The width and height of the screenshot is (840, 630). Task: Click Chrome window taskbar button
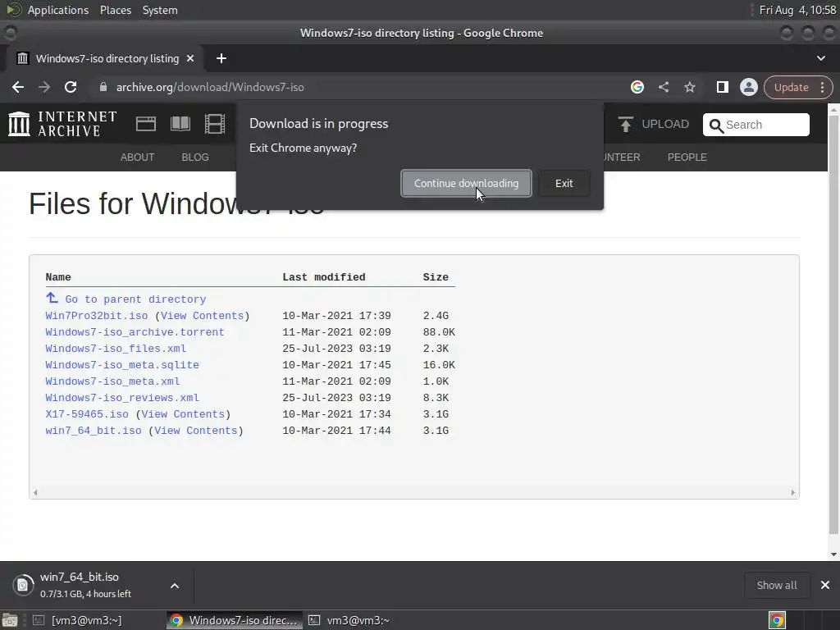coord(234,620)
